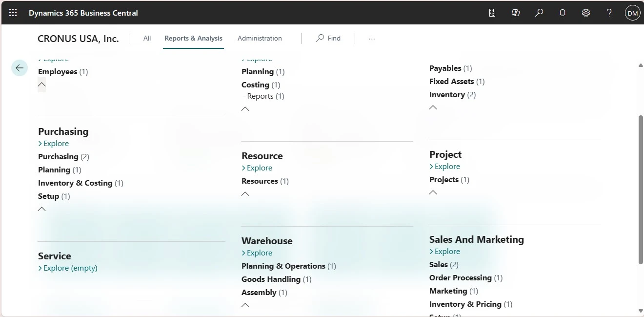
Task: Open the Planning group above Costing
Action: (x=263, y=72)
